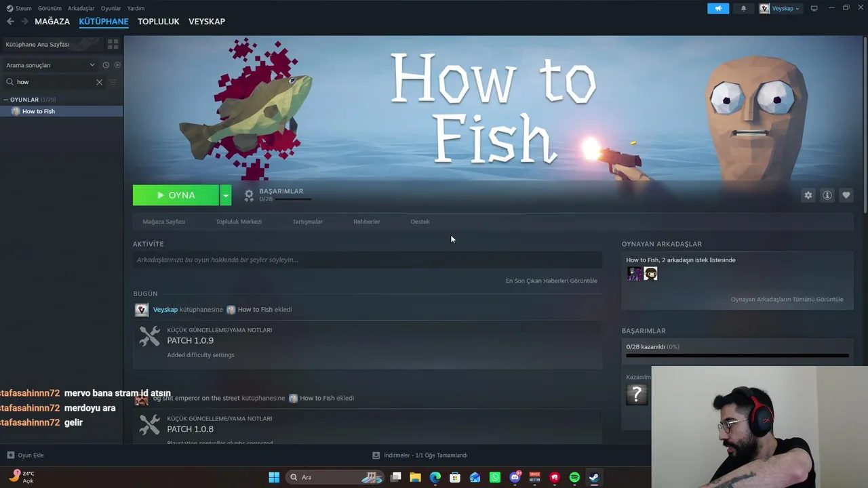
Task: Click the 0/28 achievements progress bar
Action: pos(737,355)
